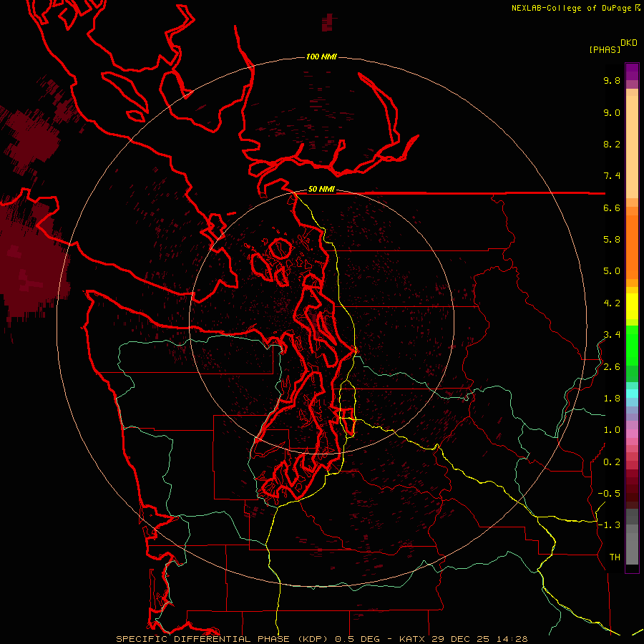Click the 14:28 timestamp in the caption
The image size is (644, 644).
(x=512, y=639)
